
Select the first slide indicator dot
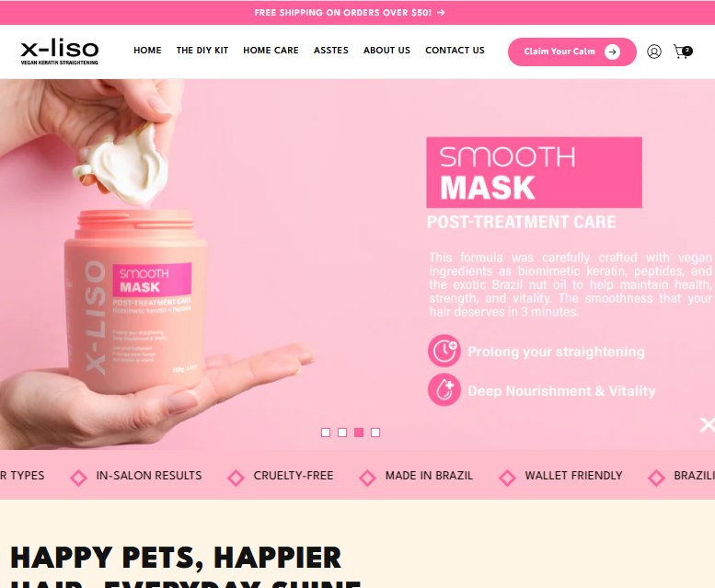[326, 432]
